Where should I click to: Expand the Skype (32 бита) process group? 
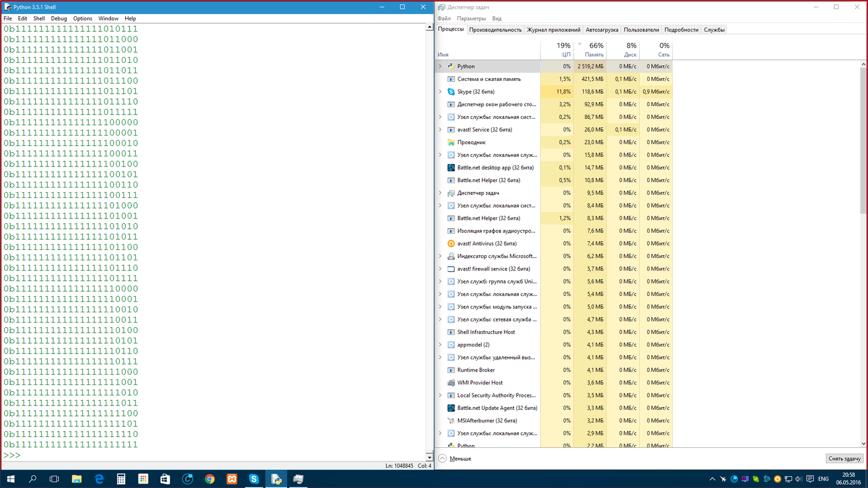440,92
